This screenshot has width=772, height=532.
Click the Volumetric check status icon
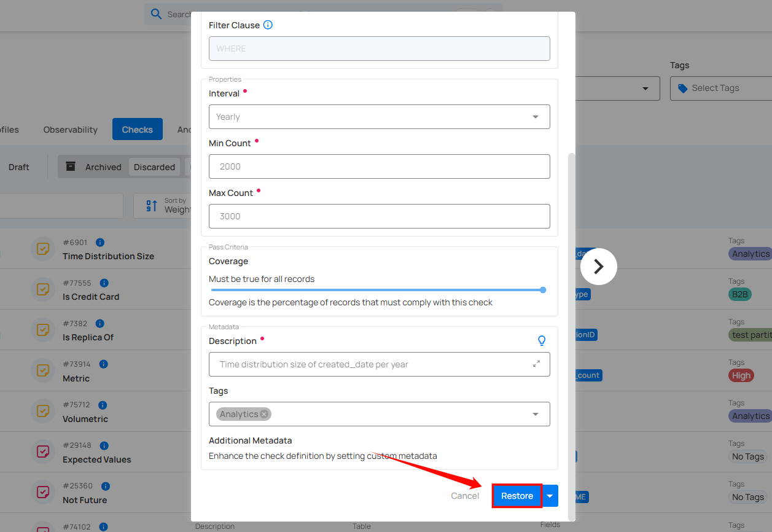click(43, 411)
